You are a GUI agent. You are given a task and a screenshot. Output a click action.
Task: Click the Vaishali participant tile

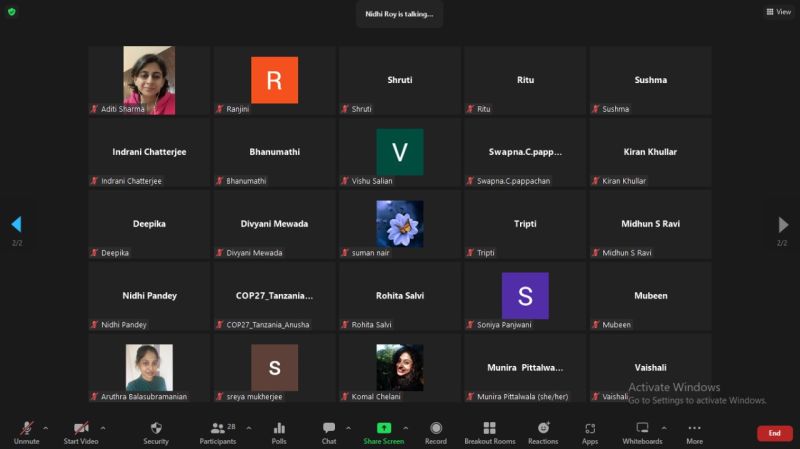(651, 368)
